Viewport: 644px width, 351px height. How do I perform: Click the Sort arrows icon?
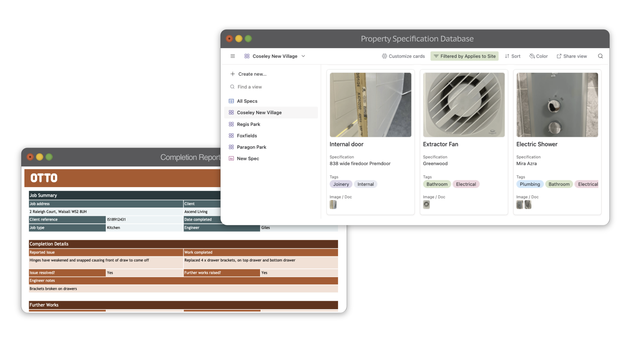point(507,56)
